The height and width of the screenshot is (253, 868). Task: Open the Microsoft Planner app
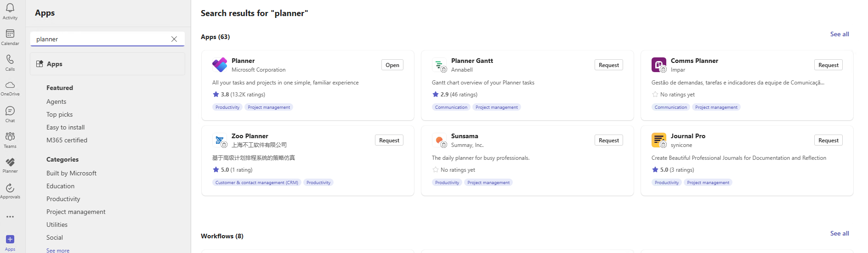[x=392, y=65]
